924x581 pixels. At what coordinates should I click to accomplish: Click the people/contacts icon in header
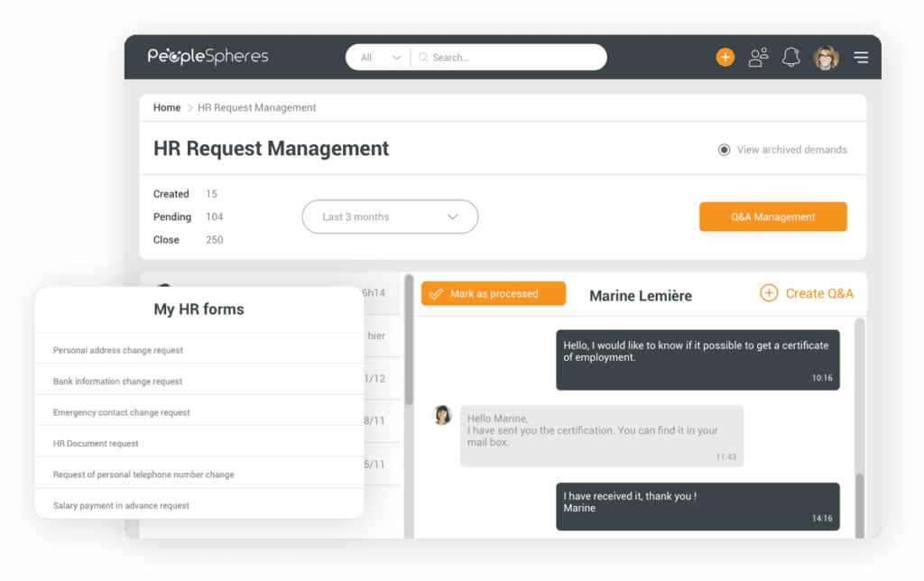click(758, 56)
